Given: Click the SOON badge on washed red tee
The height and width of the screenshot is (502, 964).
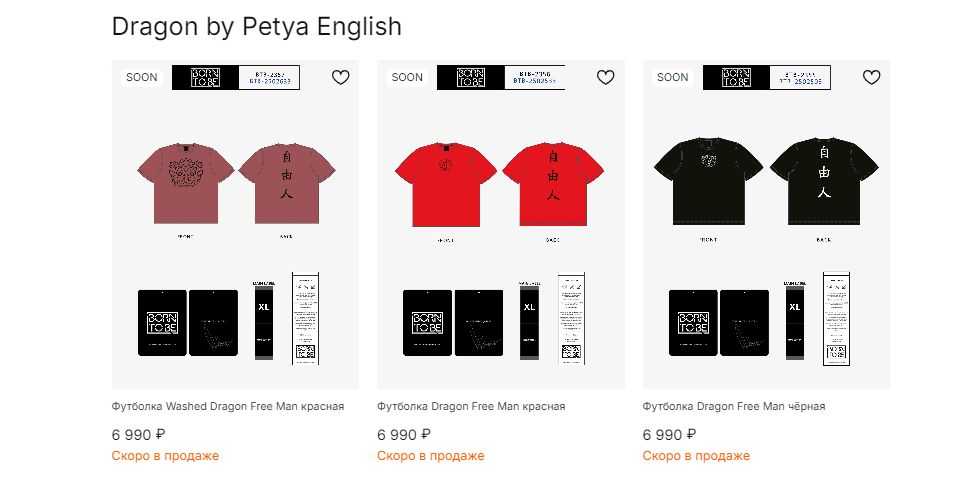Looking at the screenshot, I should click(142, 77).
